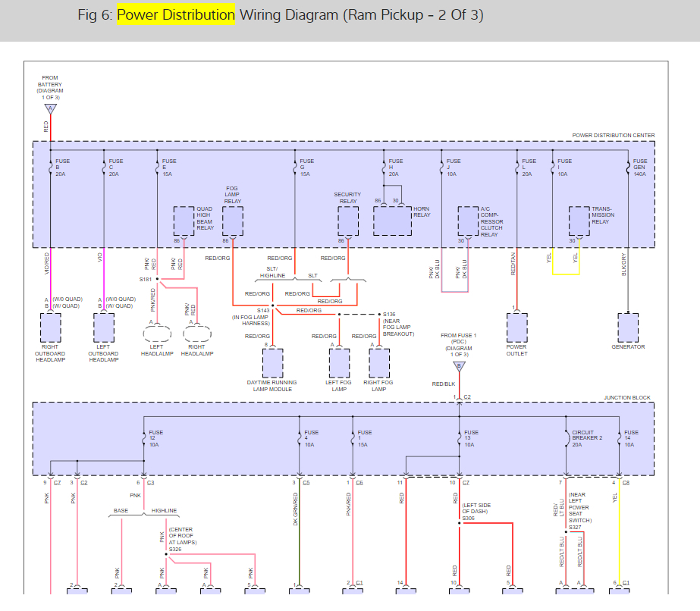Select the FUSE I 10A label
700x611 pixels.
pos(564,168)
